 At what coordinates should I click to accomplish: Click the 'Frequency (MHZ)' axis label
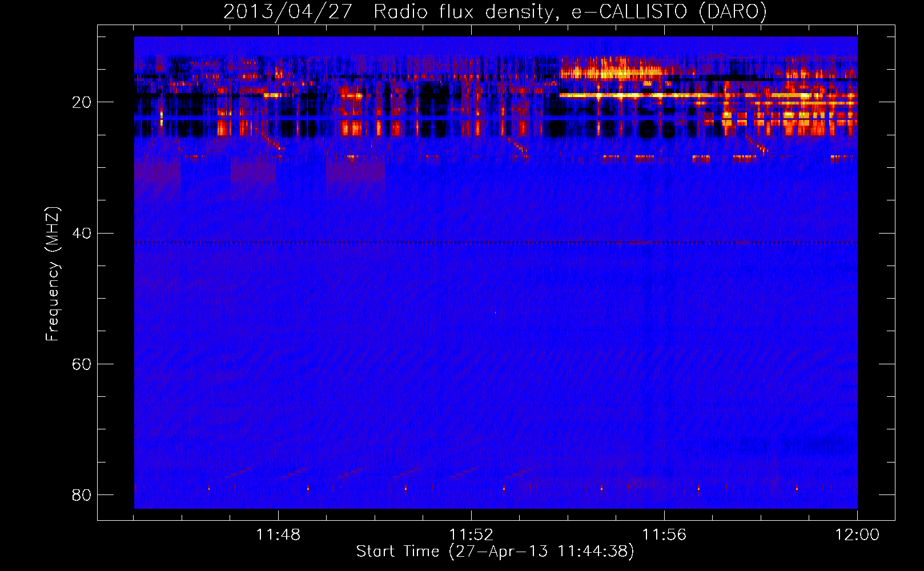pos(52,274)
